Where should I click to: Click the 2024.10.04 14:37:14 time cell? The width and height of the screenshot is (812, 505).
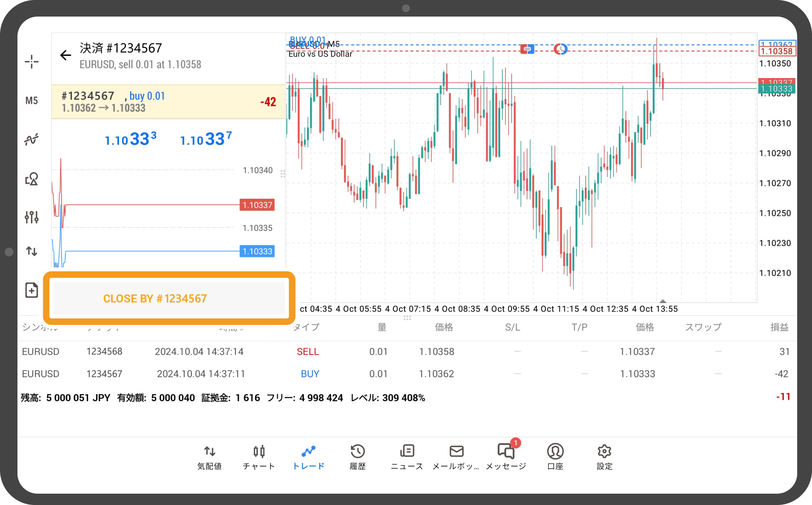(x=199, y=351)
